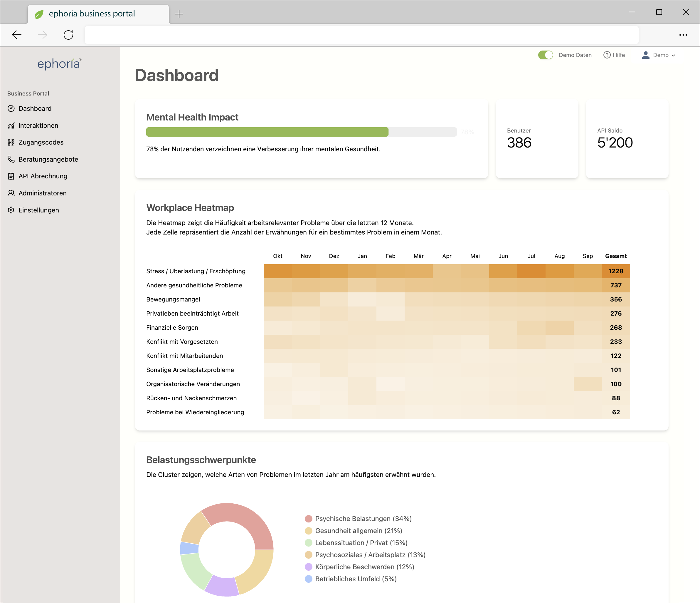
Task: Click the green leaf favicon on tab
Action: click(x=39, y=14)
